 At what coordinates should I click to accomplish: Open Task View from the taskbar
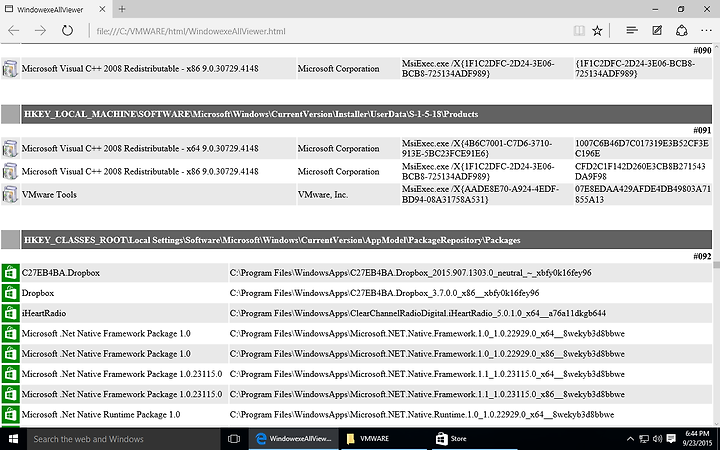point(234,439)
